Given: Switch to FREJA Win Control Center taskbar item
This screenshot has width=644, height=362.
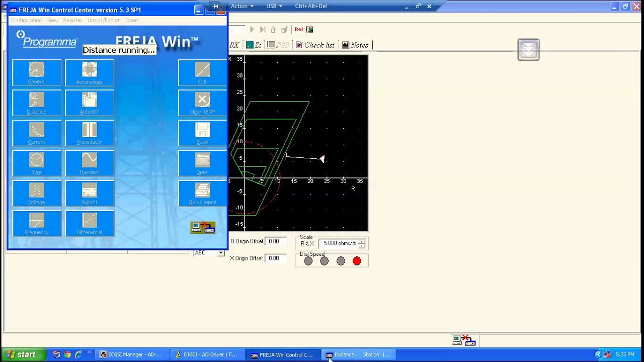Looking at the screenshot, I should click(x=283, y=354).
